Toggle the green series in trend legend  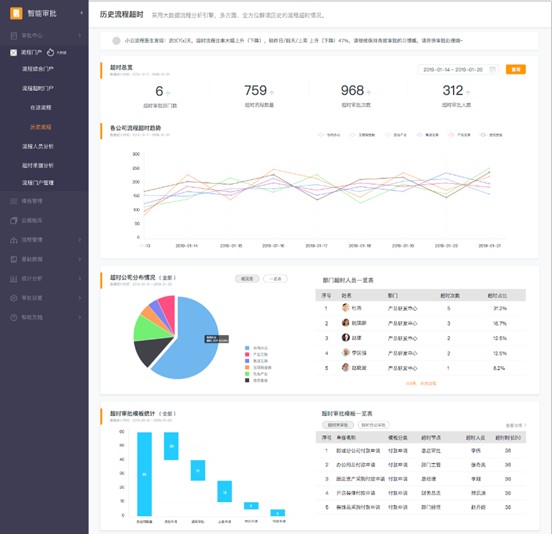click(x=396, y=135)
